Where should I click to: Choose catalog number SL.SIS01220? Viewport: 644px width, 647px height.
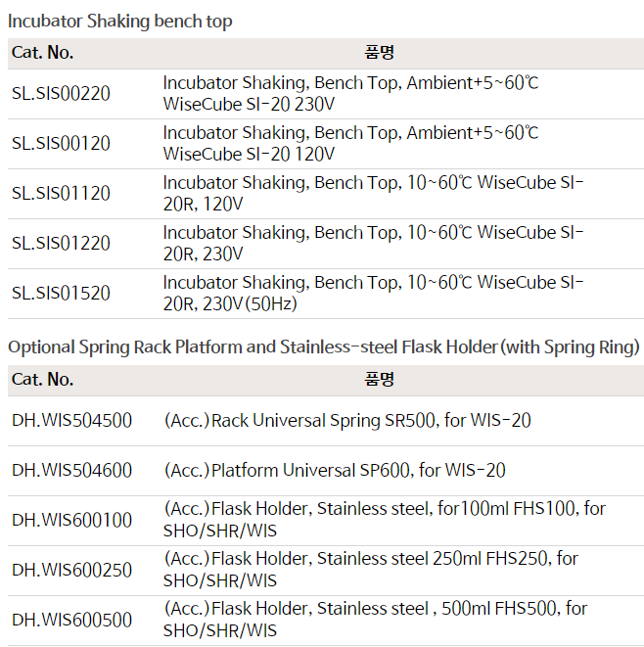tap(61, 244)
